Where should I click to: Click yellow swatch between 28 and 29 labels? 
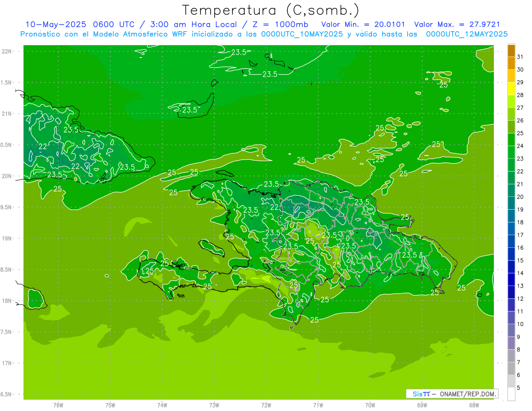(x=511, y=89)
